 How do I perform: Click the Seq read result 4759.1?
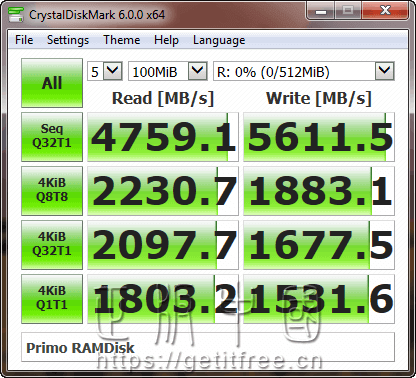click(163, 137)
